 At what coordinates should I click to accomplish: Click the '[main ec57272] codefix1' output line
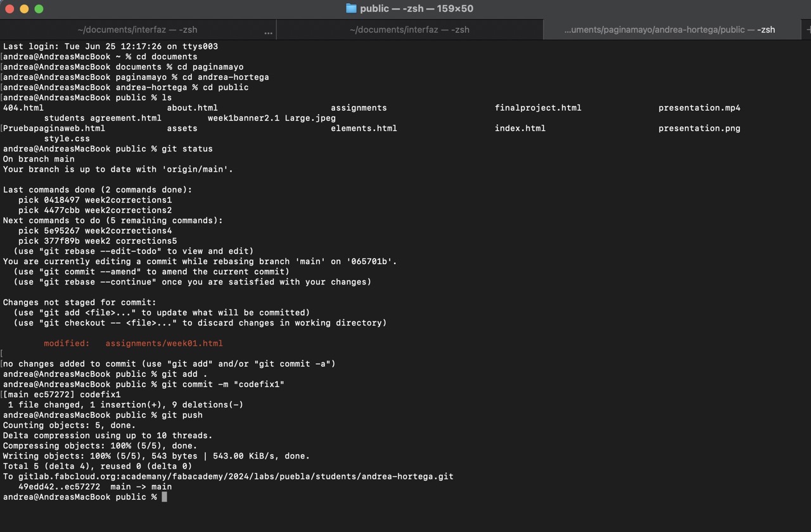61,395
